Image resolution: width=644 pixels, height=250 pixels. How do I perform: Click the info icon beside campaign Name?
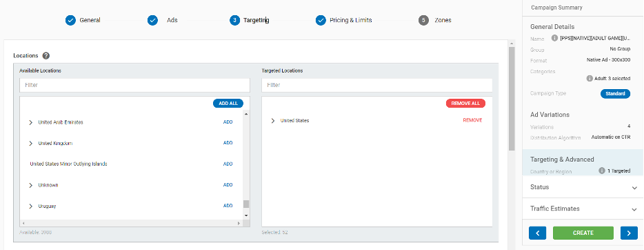click(x=554, y=38)
